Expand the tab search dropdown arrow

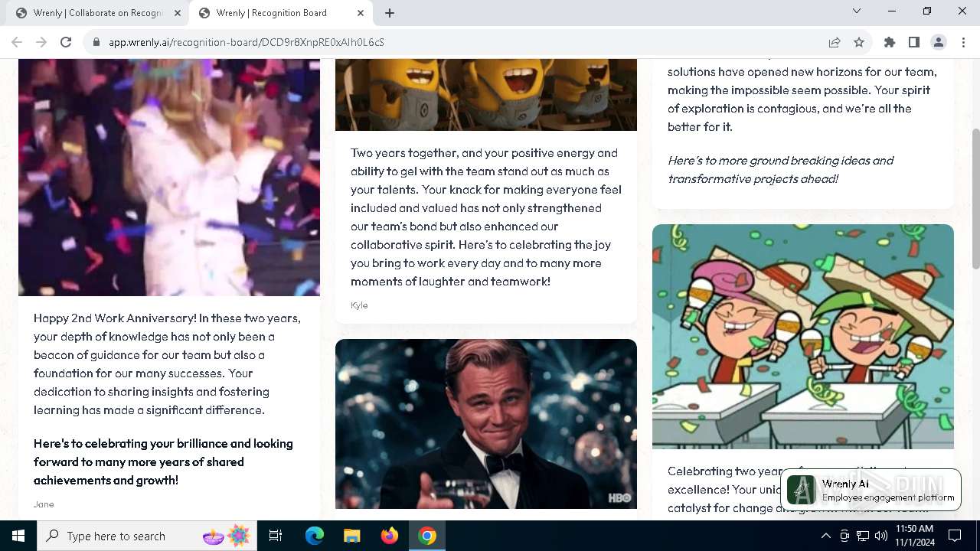click(x=857, y=11)
